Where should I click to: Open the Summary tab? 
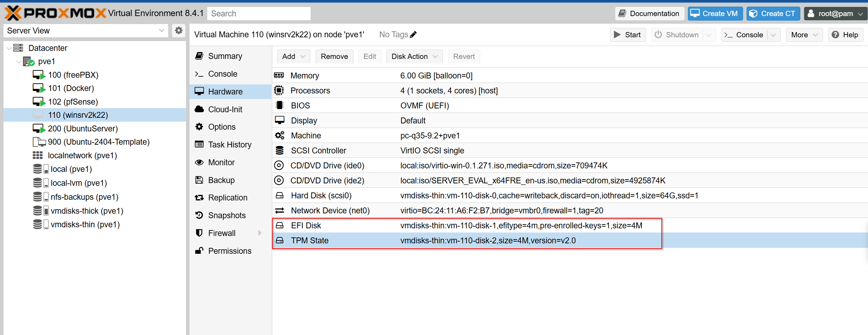[x=230, y=56]
